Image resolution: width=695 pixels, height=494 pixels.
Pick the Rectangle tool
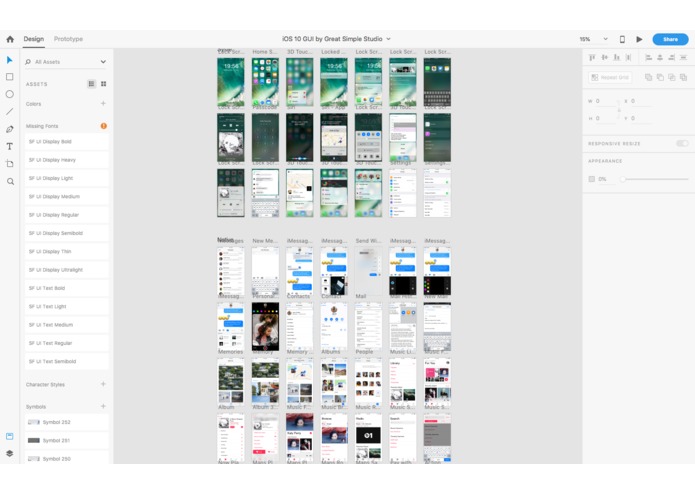pos(9,77)
